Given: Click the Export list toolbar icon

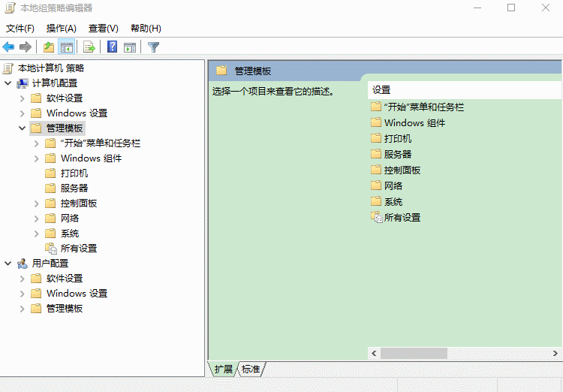Looking at the screenshot, I should 89,47.
